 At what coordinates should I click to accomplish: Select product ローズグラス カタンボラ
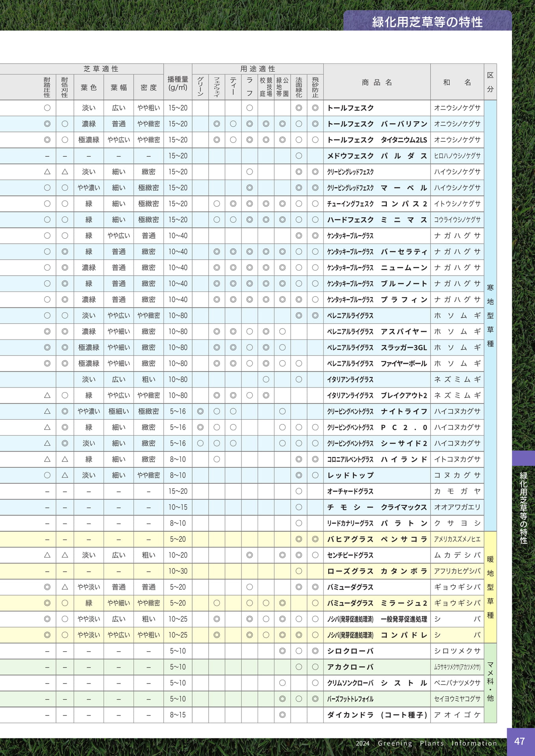pos(377,571)
